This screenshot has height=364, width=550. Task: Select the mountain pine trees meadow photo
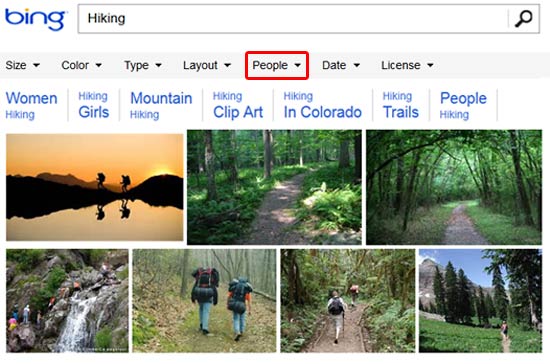tap(480, 301)
